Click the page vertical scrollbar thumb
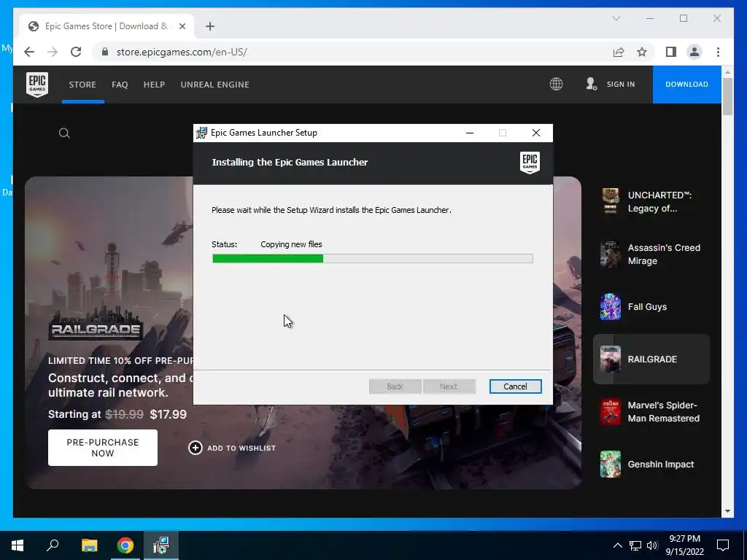 pyautogui.click(x=727, y=97)
